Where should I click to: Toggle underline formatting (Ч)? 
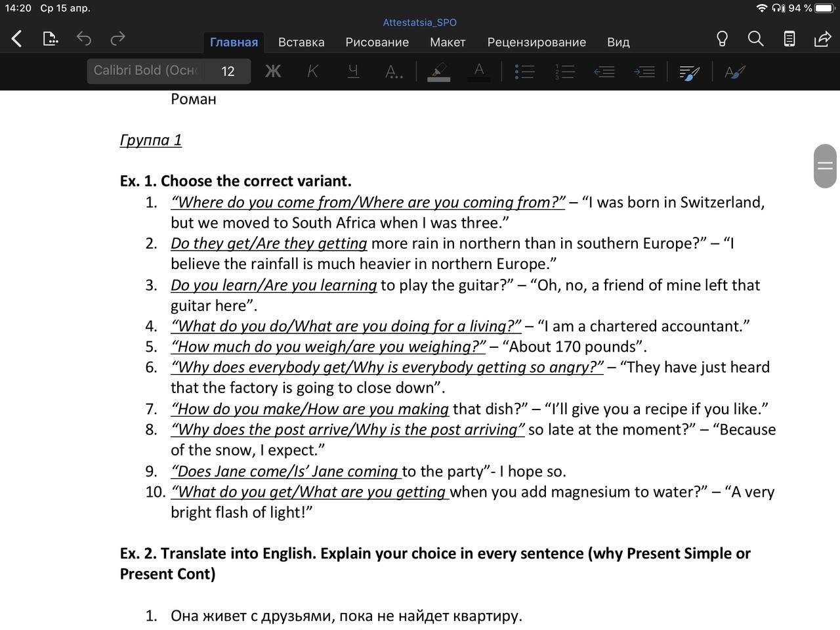(x=353, y=71)
